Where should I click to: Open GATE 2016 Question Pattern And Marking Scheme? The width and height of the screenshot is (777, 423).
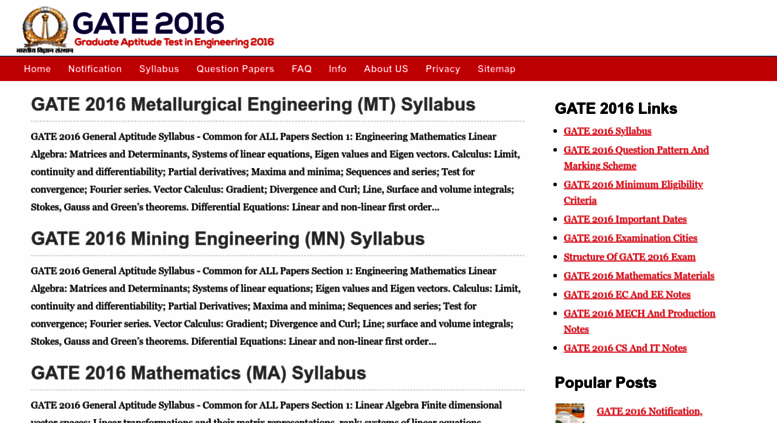pyautogui.click(x=636, y=158)
